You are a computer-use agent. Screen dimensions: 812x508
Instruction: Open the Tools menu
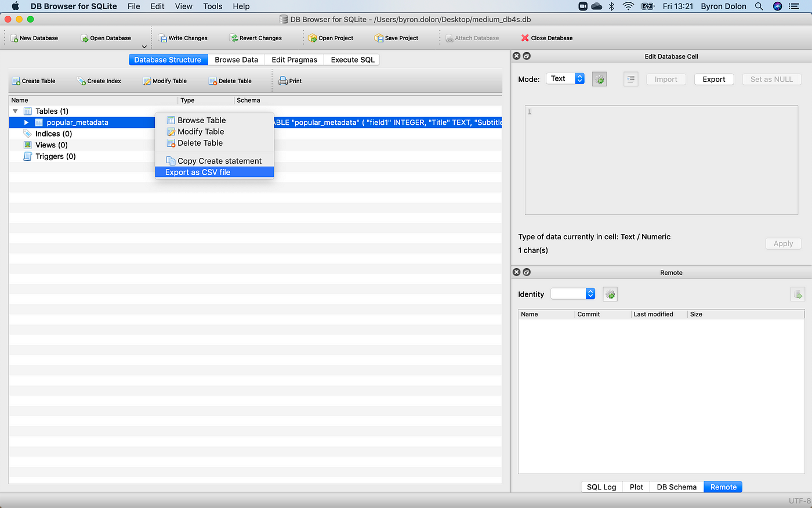[x=213, y=6]
